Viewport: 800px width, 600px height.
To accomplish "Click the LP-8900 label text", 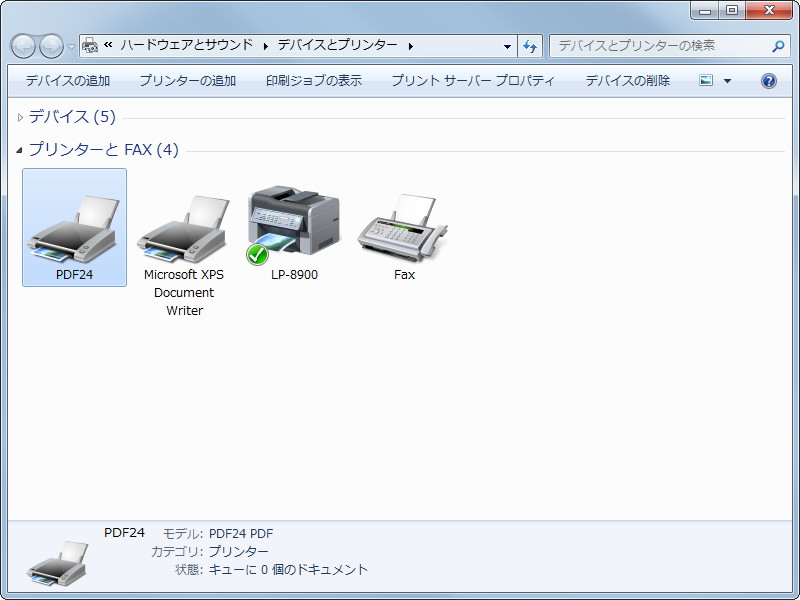I will [x=294, y=274].
